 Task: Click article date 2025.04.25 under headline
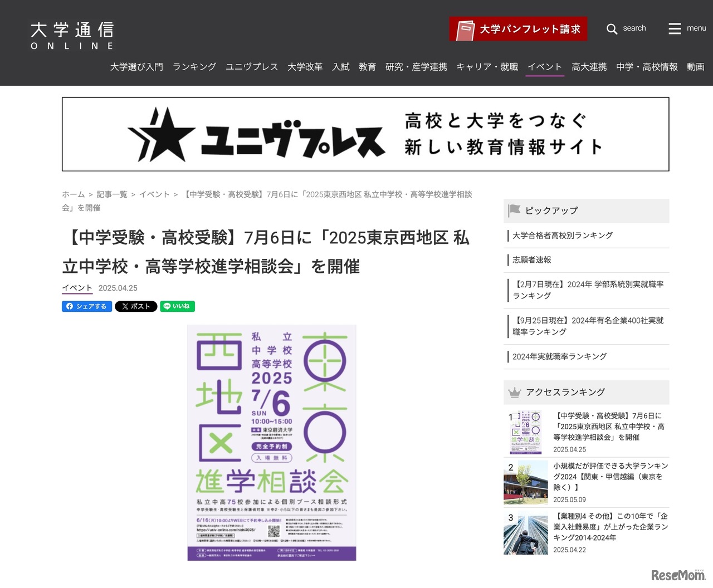tap(118, 288)
